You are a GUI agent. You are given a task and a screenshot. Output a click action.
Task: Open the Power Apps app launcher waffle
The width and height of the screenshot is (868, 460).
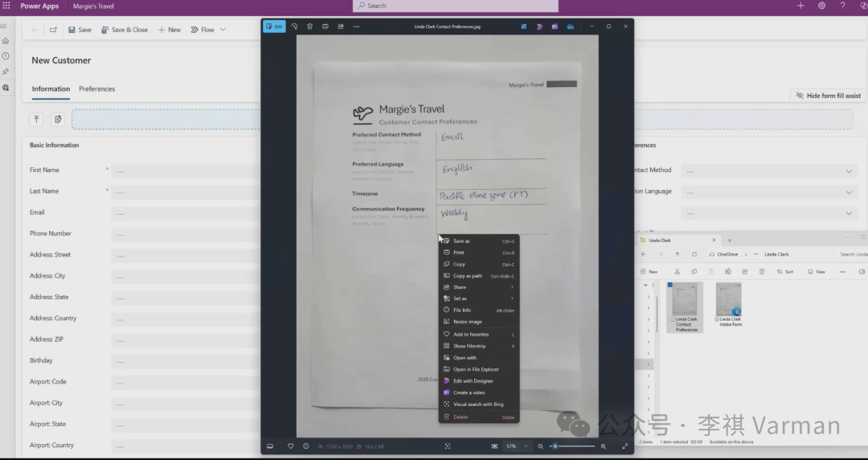[6, 6]
